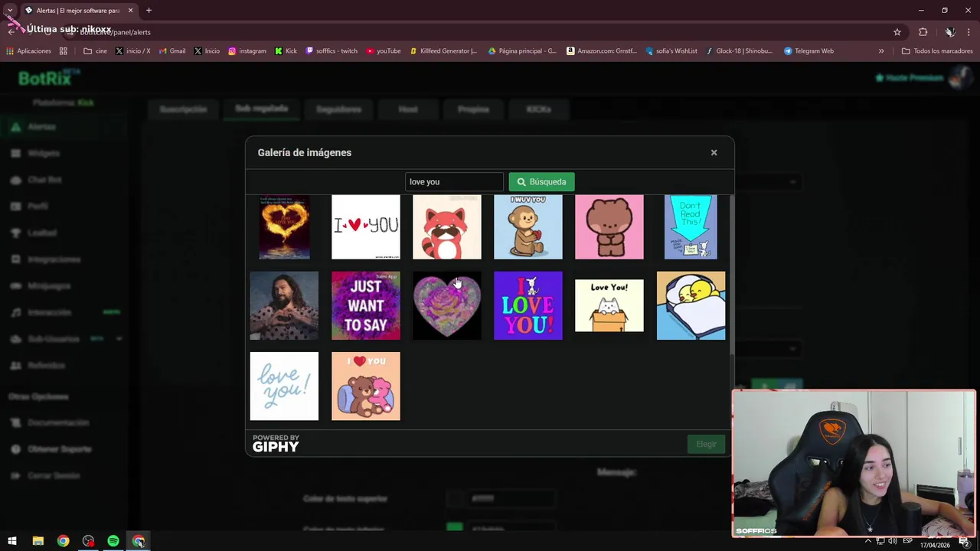Open a new browser tab
The image size is (980, 551).
pyautogui.click(x=149, y=11)
